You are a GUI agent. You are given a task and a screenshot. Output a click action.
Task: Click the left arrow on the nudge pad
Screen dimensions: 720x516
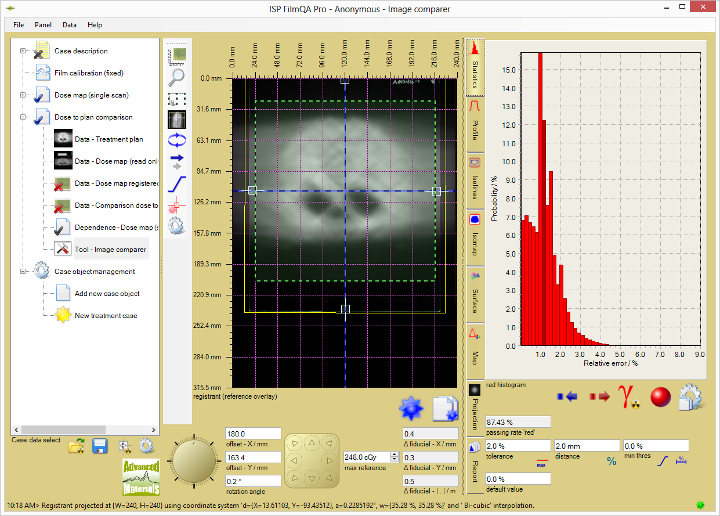point(294,460)
